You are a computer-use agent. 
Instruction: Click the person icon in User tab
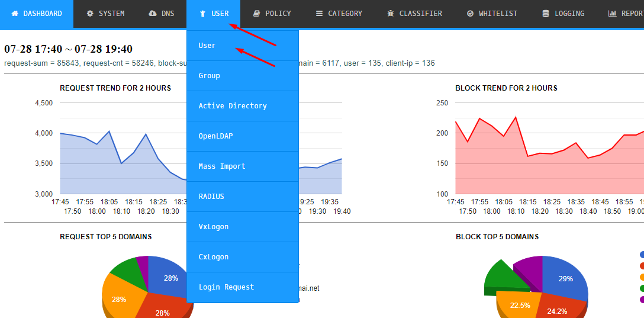202,14
